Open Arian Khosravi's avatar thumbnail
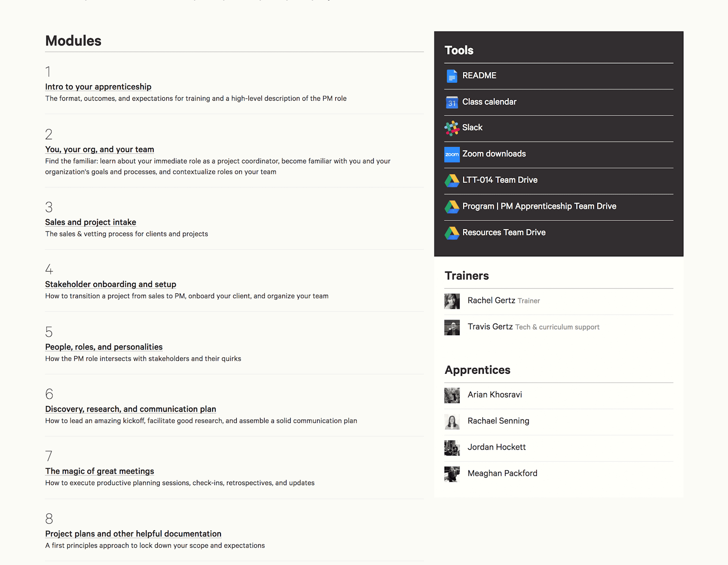This screenshot has height=565, width=728. click(x=452, y=396)
